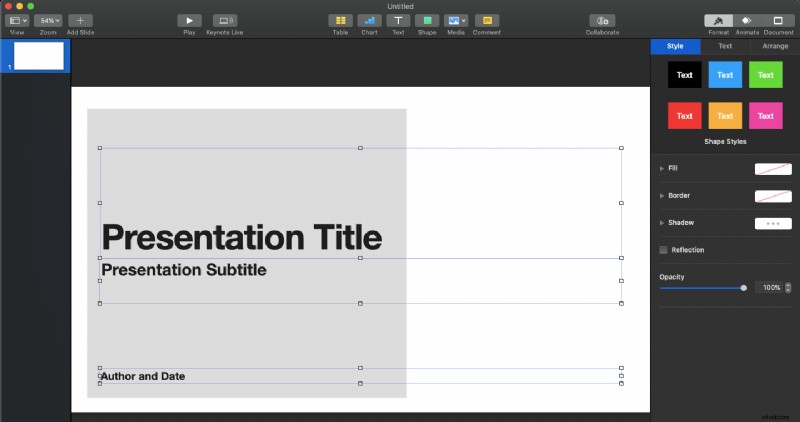Apply the black Text shape style
The width and height of the screenshot is (800, 422).
click(685, 75)
